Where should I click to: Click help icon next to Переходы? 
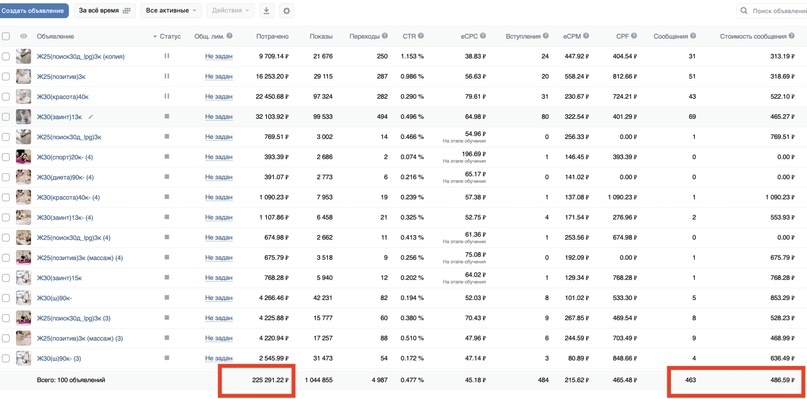click(x=384, y=36)
